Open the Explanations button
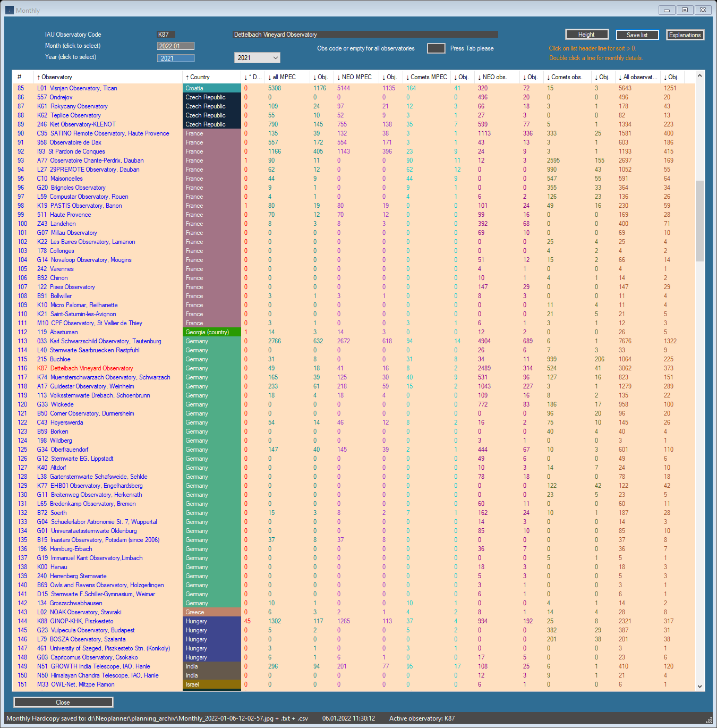This screenshot has width=717, height=728. (x=685, y=35)
